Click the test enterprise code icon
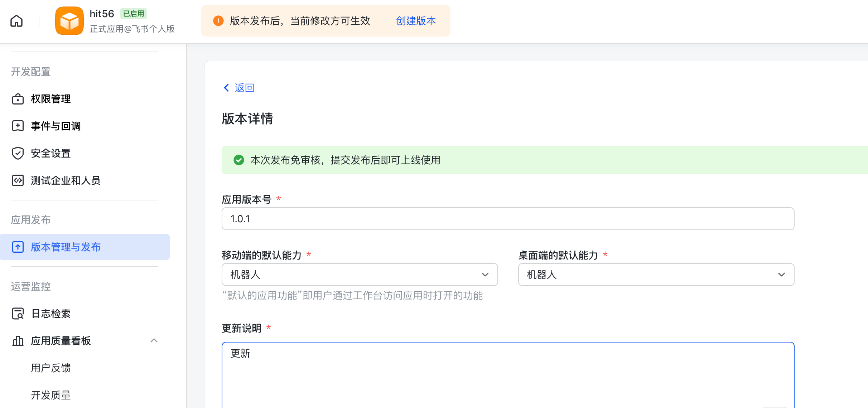This screenshot has height=408, width=868. (x=18, y=180)
